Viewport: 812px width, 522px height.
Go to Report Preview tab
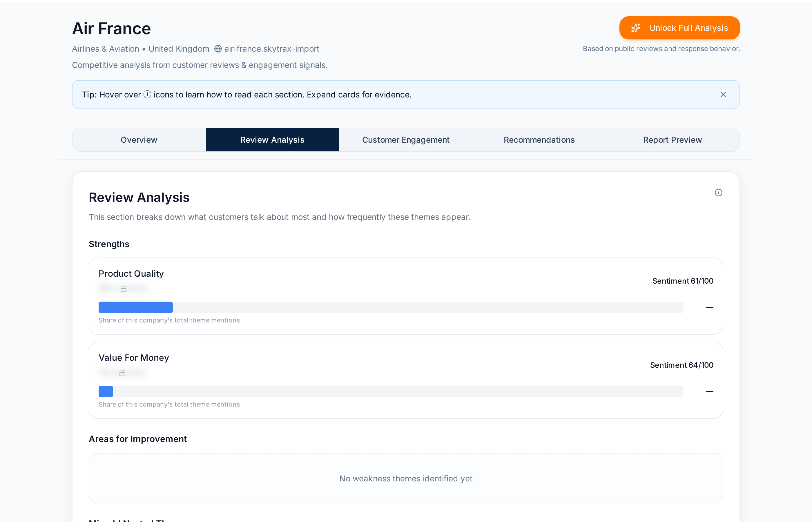pyautogui.click(x=673, y=140)
